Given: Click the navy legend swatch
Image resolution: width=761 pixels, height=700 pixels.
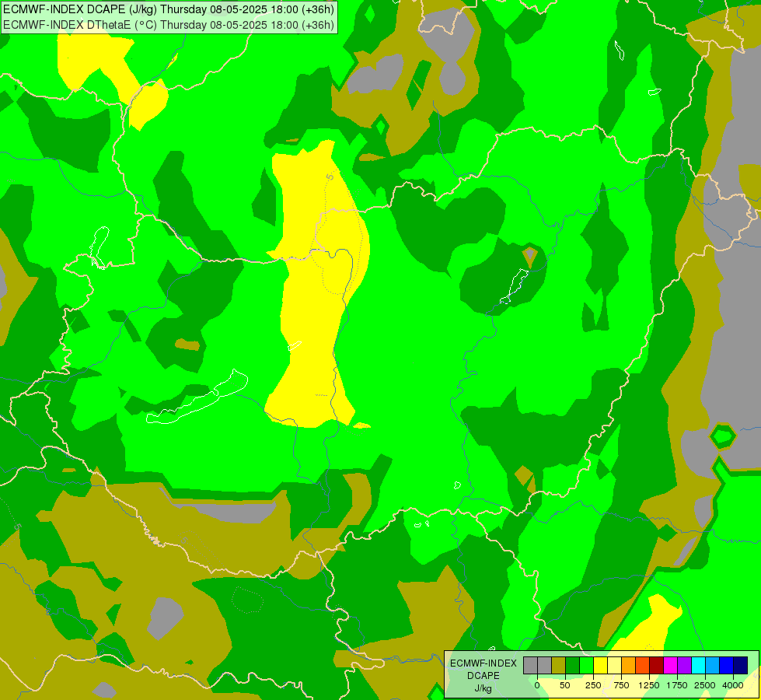Looking at the screenshot, I should (x=740, y=666).
